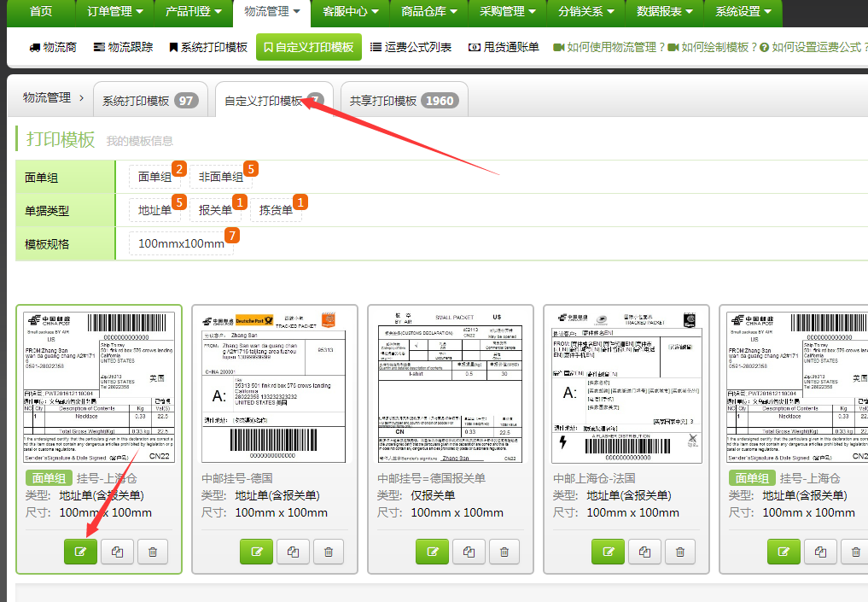Open the 系统设置 dropdown menu
The image size is (868, 602).
pyautogui.click(x=743, y=12)
